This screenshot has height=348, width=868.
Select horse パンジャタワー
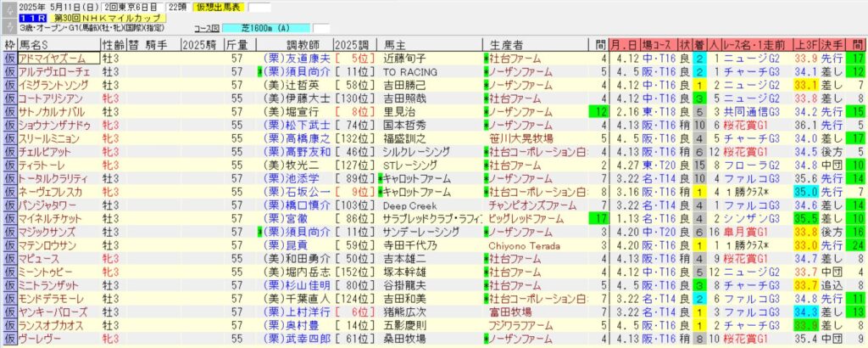coord(47,205)
